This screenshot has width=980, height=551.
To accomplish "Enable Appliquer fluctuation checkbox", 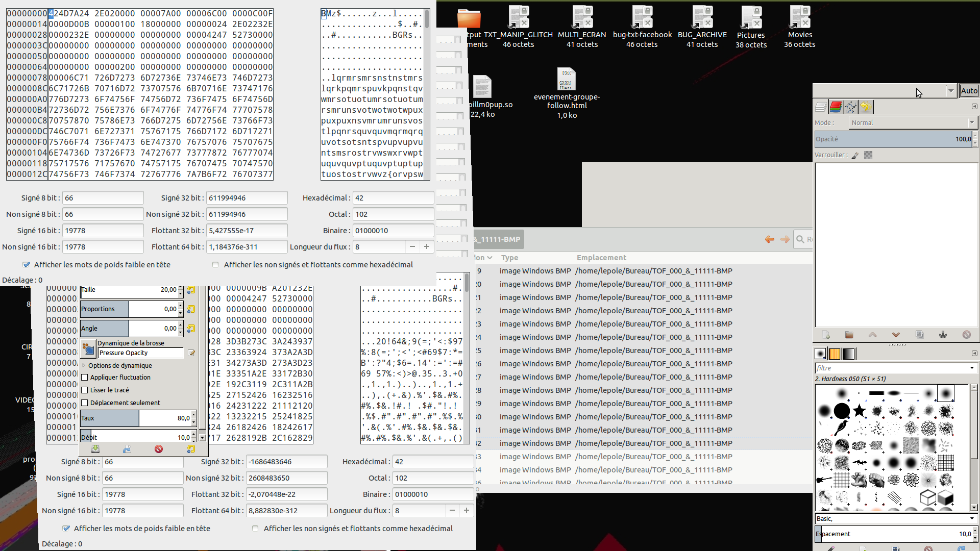I will [x=85, y=378].
